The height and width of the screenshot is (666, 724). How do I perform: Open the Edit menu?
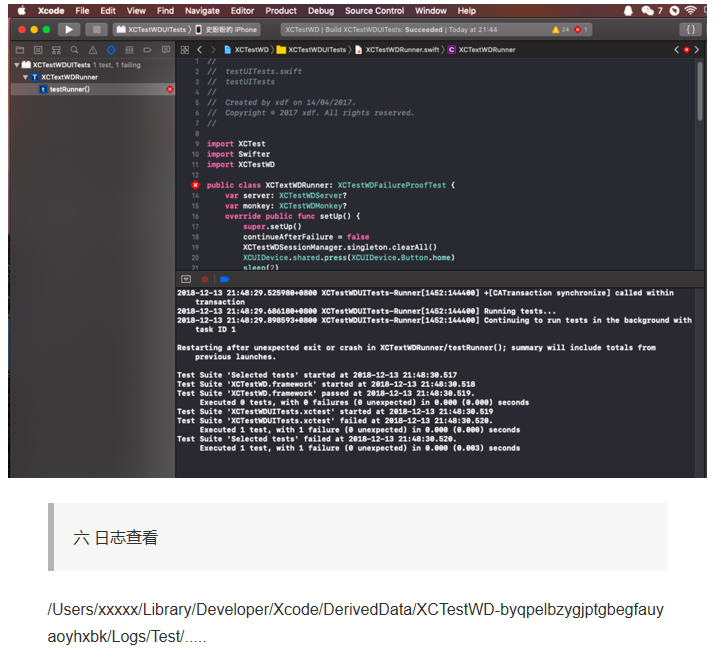point(108,11)
